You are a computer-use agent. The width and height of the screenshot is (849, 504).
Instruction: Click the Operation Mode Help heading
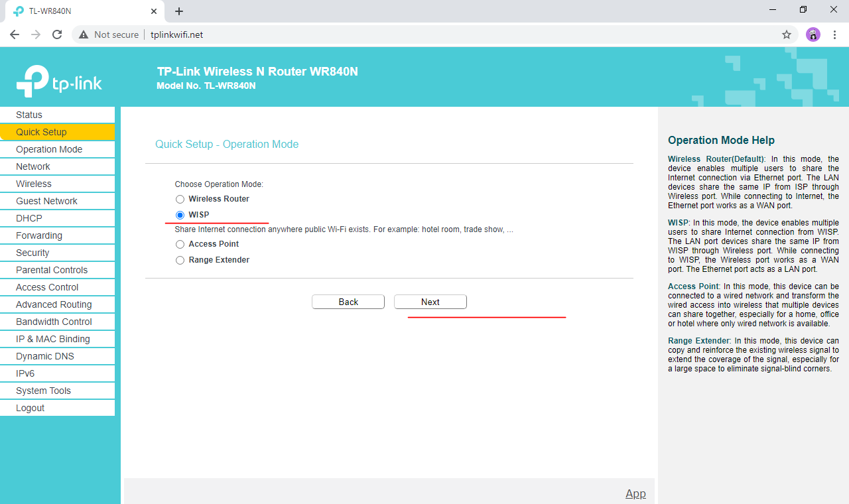721,140
